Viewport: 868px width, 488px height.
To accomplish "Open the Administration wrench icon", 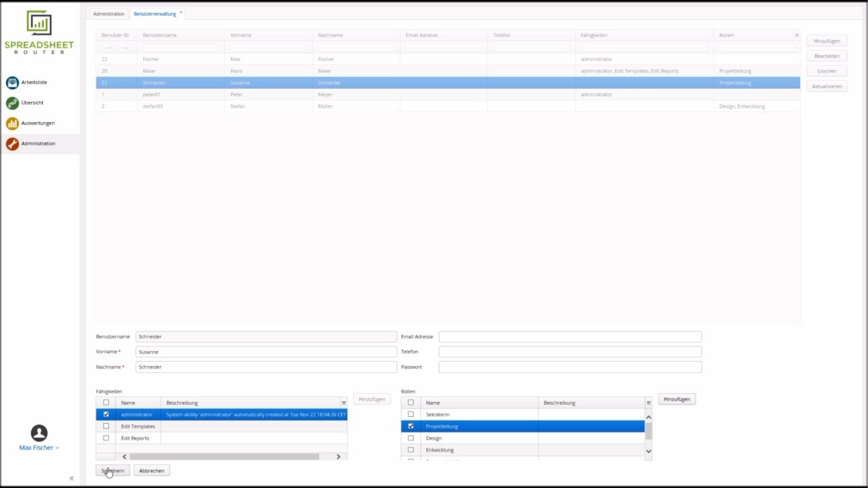I will tap(12, 144).
